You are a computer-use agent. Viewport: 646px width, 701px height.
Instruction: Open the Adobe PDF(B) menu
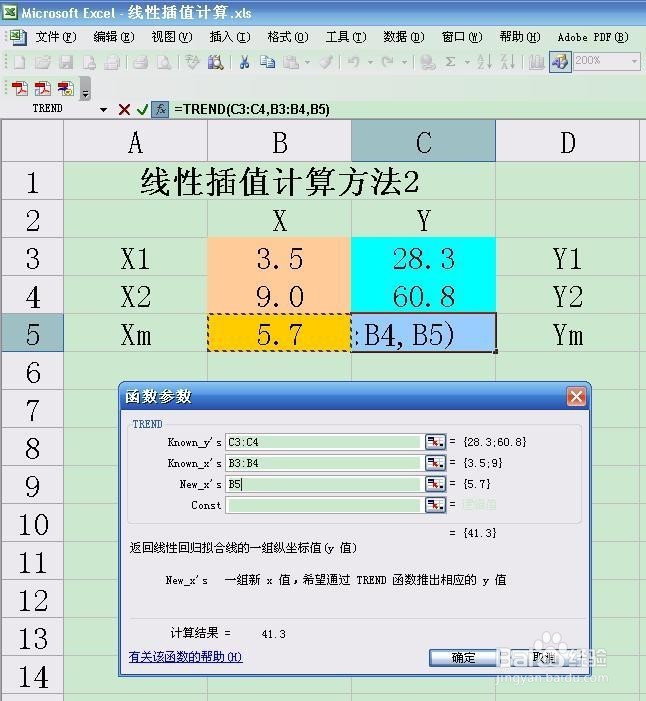[593, 37]
